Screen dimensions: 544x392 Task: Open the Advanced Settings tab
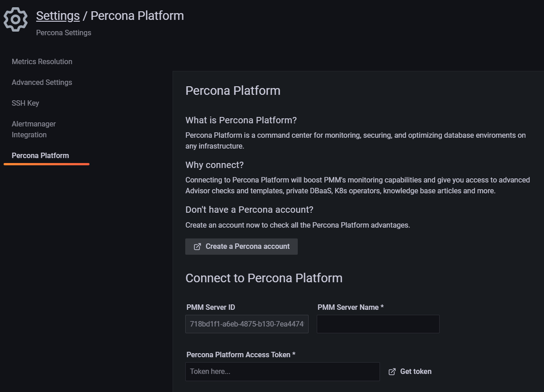point(42,82)
